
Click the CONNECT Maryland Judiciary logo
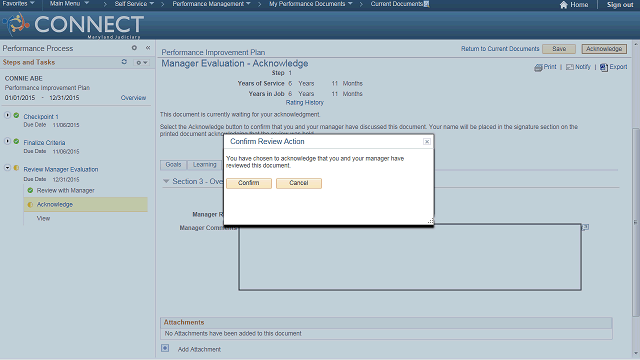[73, 25]
